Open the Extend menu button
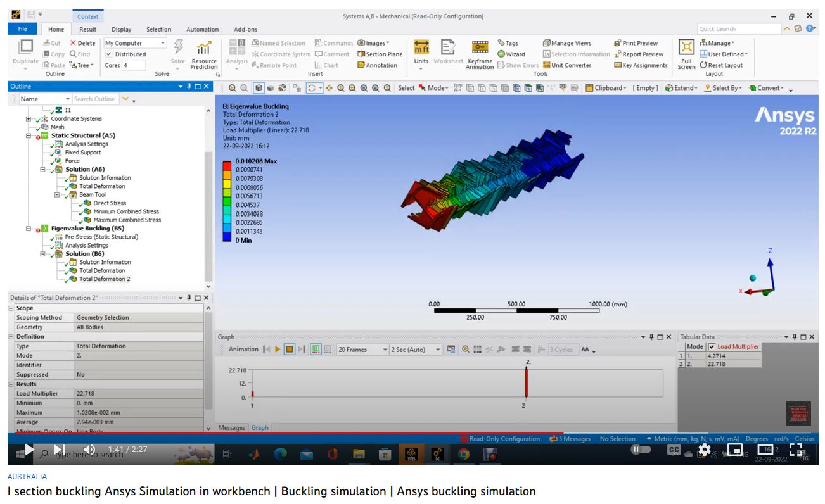 coord(681,88)
